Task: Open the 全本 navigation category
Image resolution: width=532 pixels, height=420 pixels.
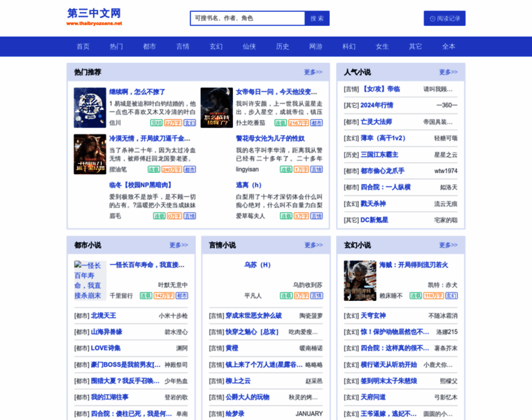Action: click(449, 46)
